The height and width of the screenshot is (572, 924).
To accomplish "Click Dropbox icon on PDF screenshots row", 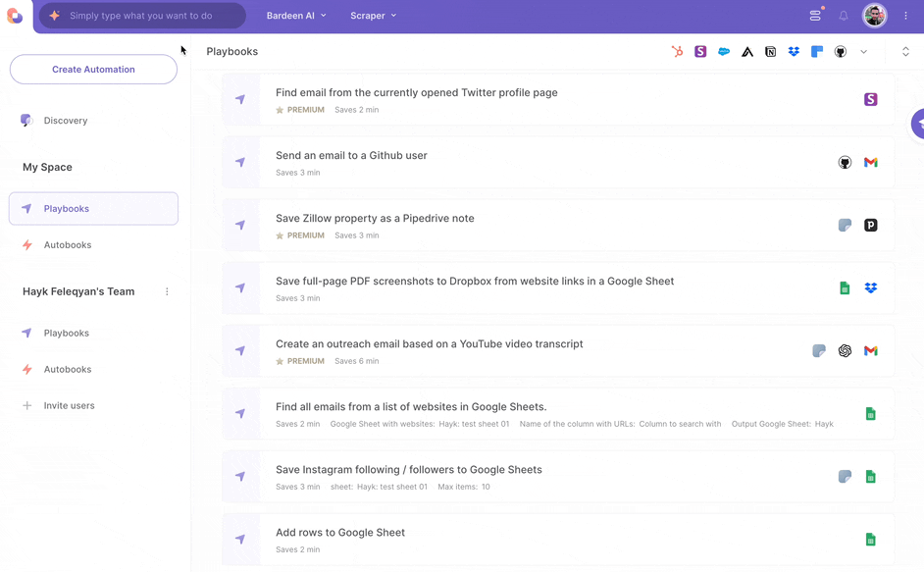I will [870, 287].
